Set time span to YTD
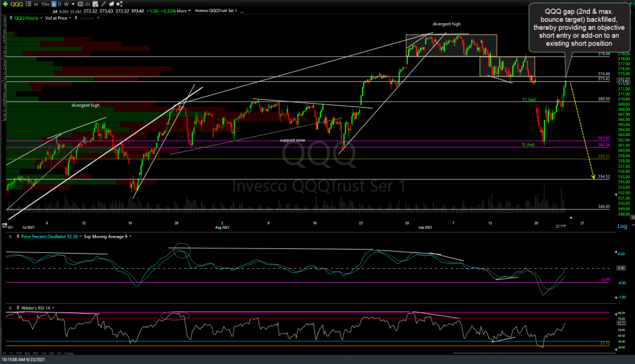 19,353
